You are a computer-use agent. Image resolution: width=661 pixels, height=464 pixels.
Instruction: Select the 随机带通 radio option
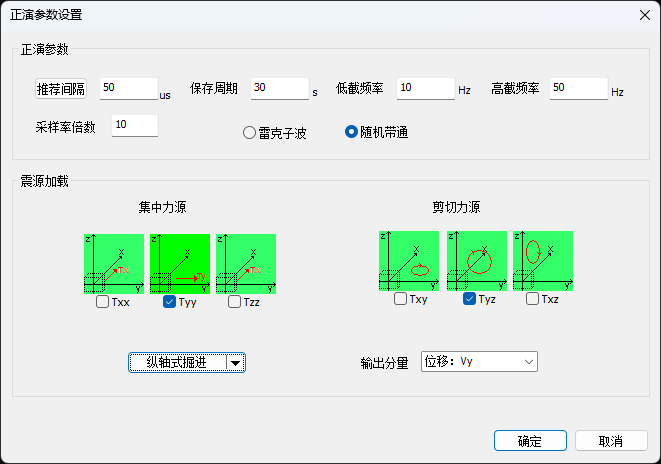(352, 132)
